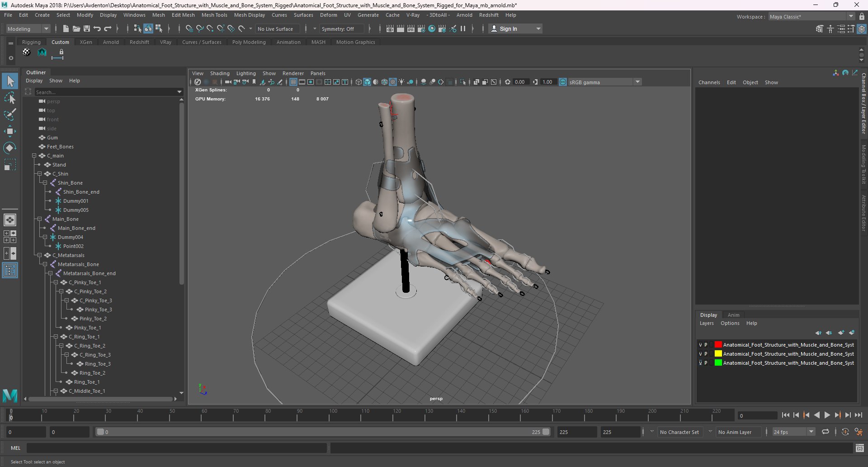Activate the Lasso select tool

tap(10, 98)
